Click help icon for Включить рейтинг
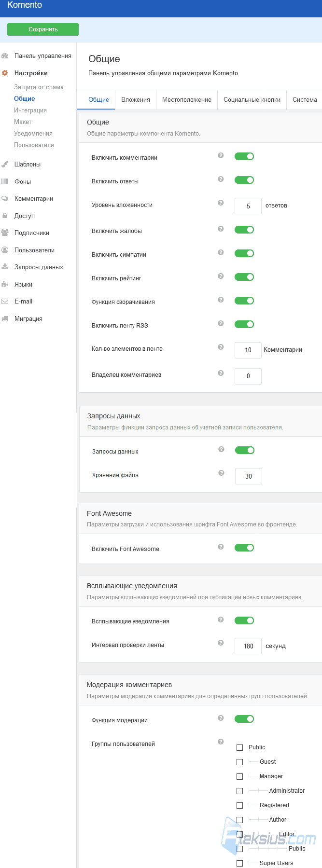322x868 pixels. 221,276
